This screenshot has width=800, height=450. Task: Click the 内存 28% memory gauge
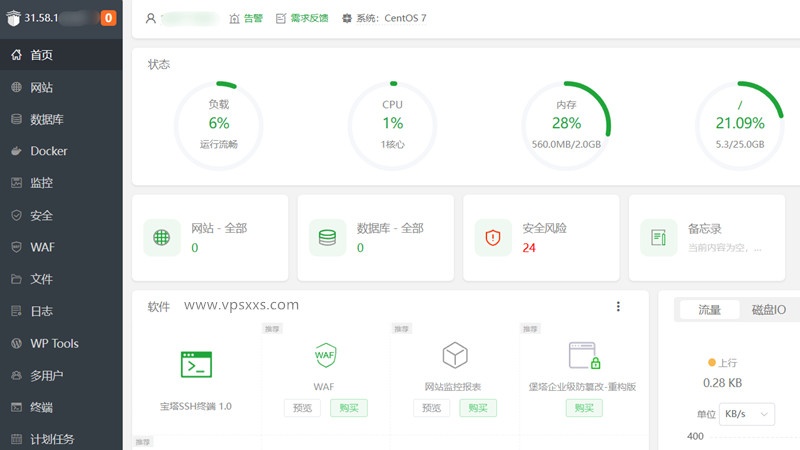(566, 126)
